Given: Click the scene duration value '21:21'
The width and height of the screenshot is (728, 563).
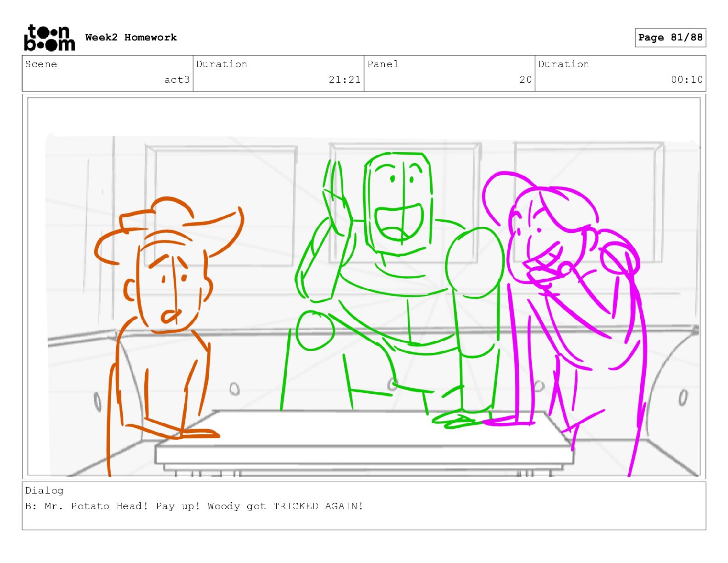Looking at the screenshot, I should click(x=345, y=80).
